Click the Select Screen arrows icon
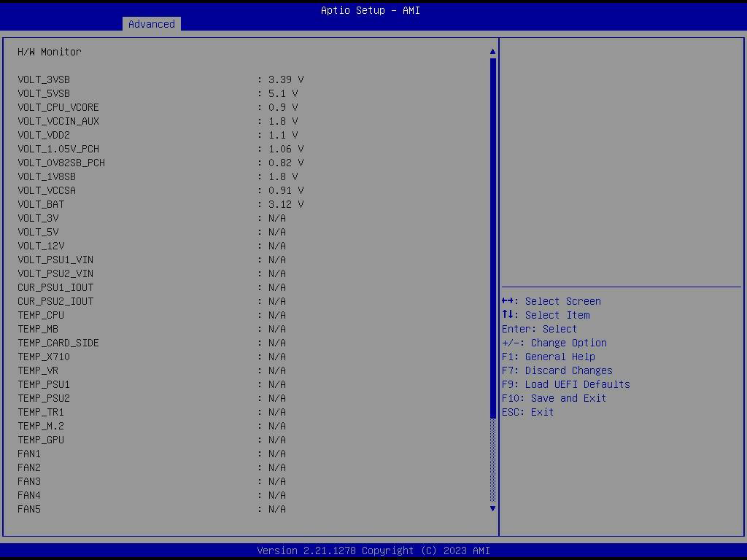Viewport: 747px width, 560px height. tap(509, 301)
